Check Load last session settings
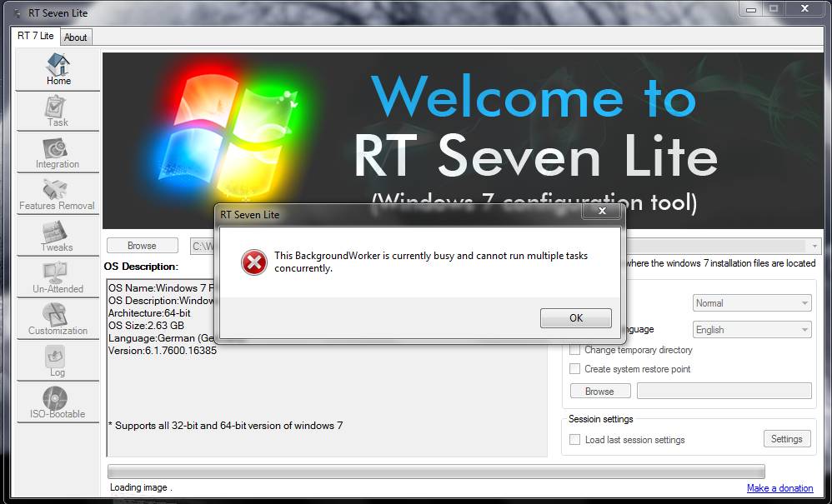Screen dimensions: 832x504 click(574, 439)
